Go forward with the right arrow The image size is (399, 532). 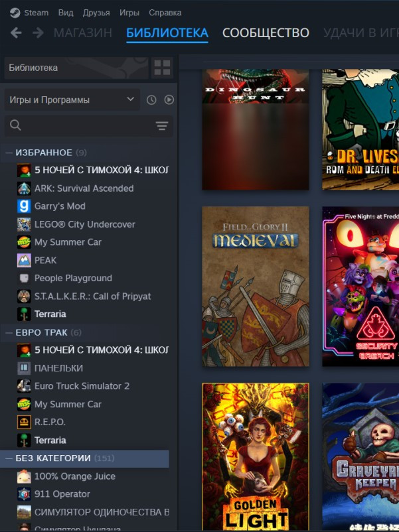[38, 33]
